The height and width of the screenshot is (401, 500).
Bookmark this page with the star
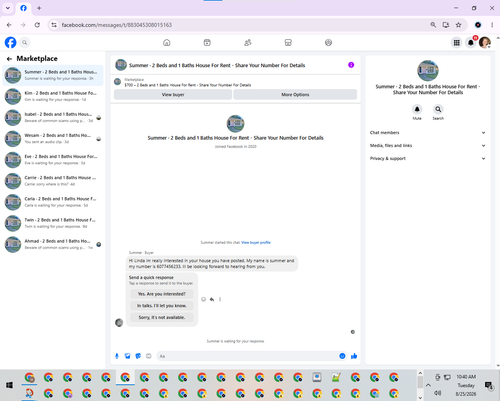tap(459, 25)
